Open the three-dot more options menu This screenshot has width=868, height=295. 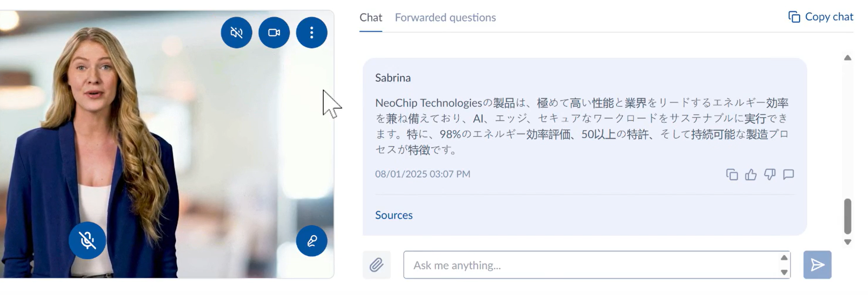pos(312,33)
